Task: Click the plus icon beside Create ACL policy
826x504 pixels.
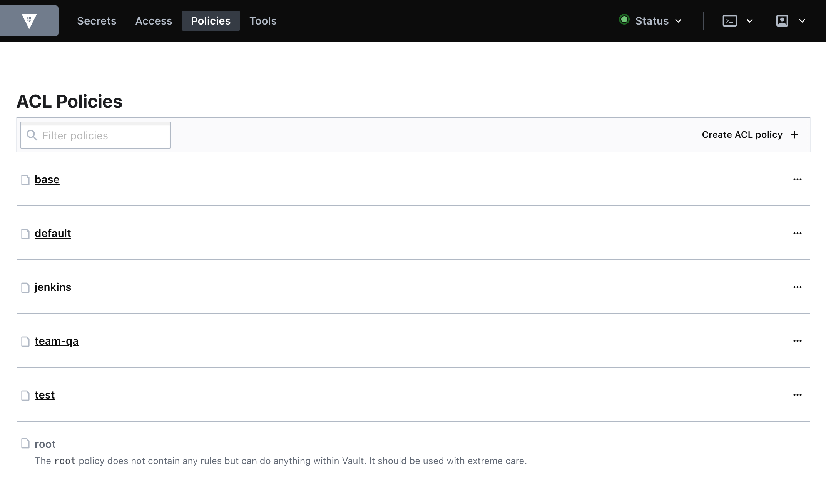Action: (x=794, y=135)
